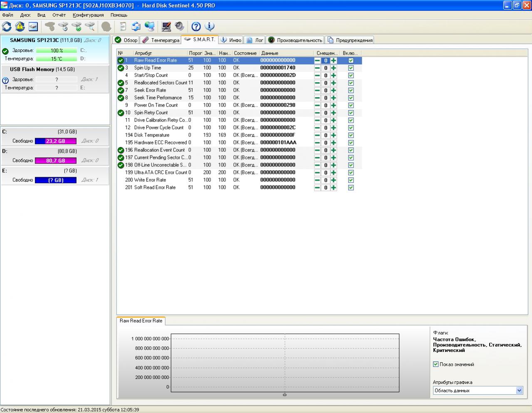Click the plus button in Spin Retry Count row
This screenshot has height=413, width=532.
tap(334, 113)
